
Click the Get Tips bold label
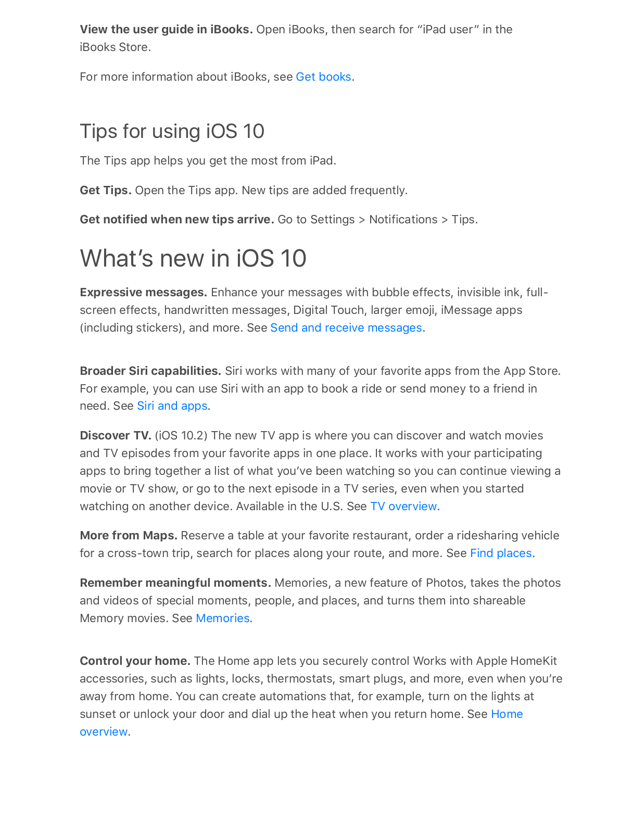106,191
